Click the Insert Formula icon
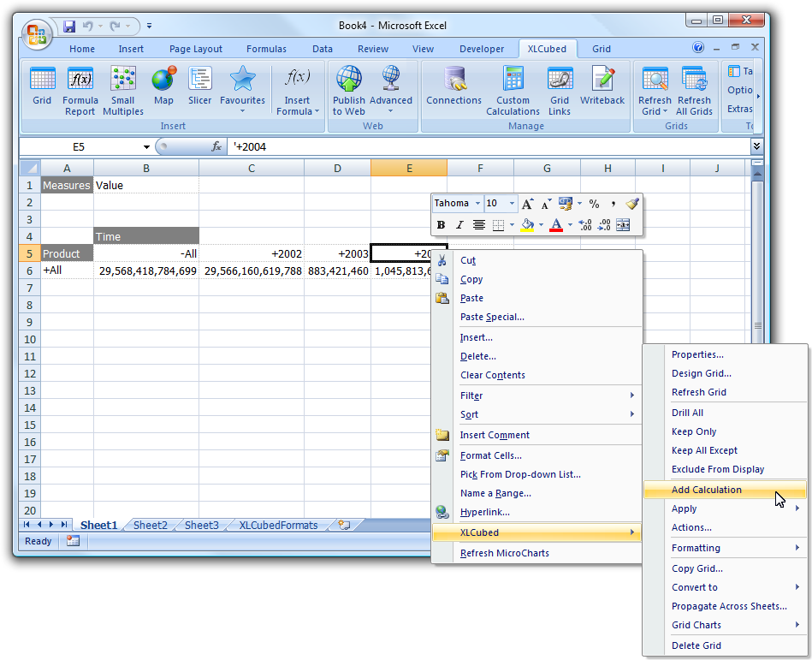 coord(297,92)
